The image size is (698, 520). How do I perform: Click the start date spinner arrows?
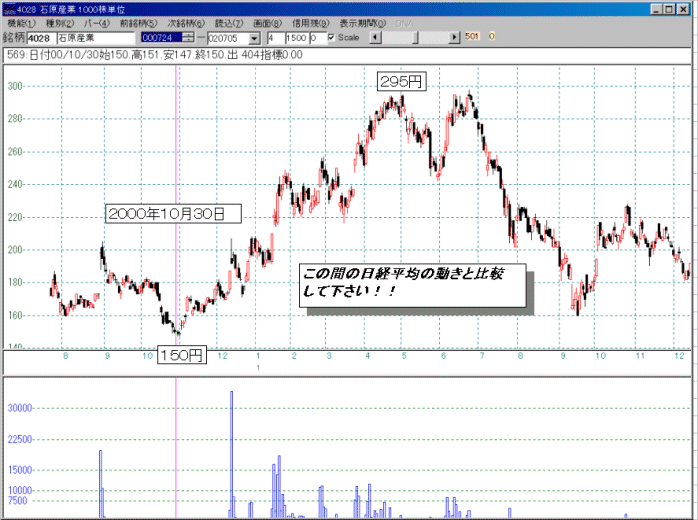click(188, 37)
